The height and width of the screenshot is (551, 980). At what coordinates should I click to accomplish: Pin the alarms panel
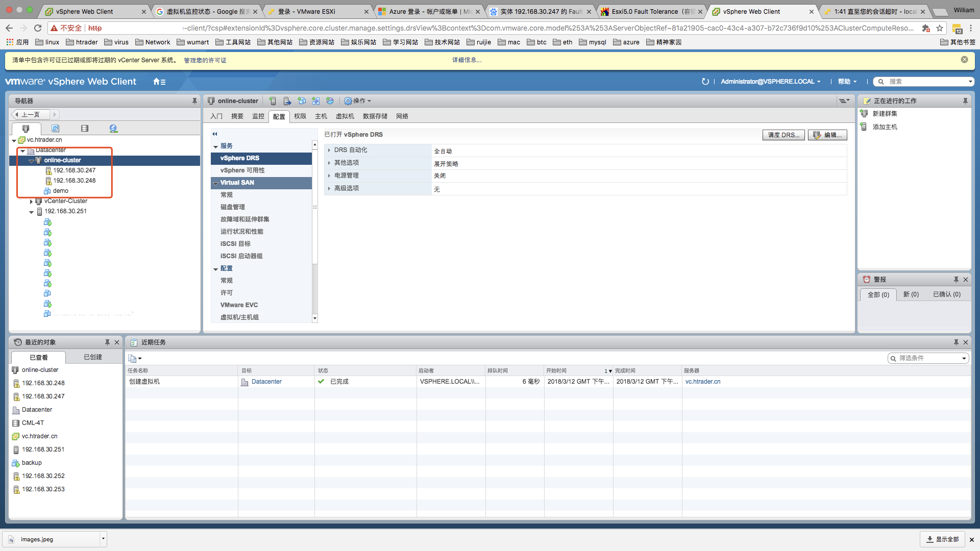click(956, 280)
